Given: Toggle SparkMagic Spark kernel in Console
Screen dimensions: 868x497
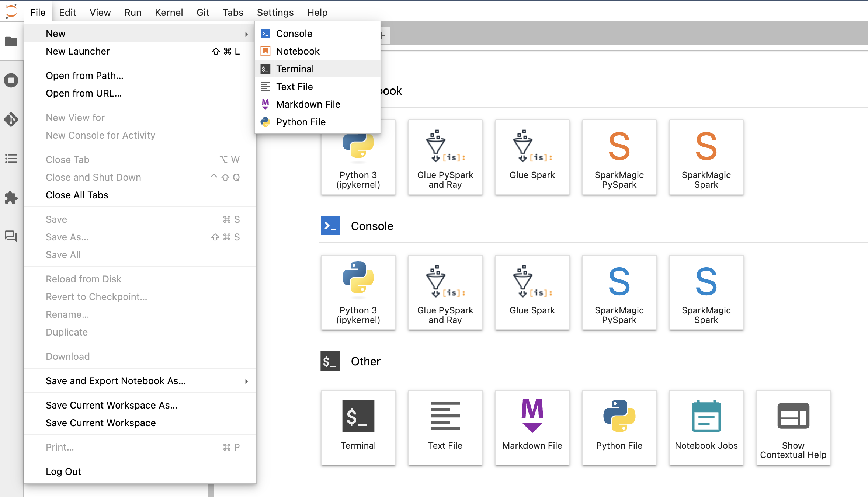Looking at the screenshot, I should click(x=705, y=291).
